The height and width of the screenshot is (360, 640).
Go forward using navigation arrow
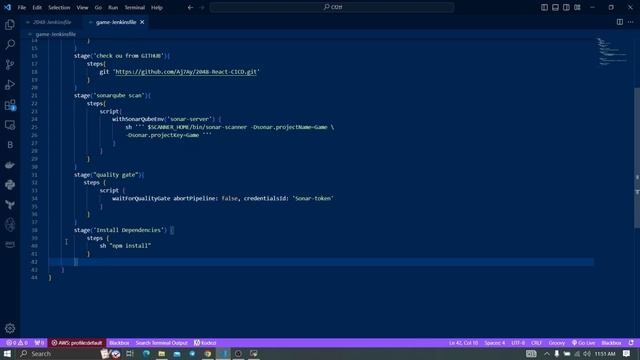point(202,7)
